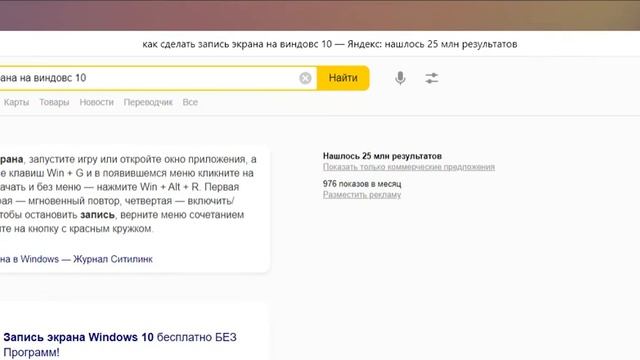Open result Запись экрана Windows 10 бесплатно
Image resolution: width=640 pixels, height=360 pixels.
(x=120, y=344)
